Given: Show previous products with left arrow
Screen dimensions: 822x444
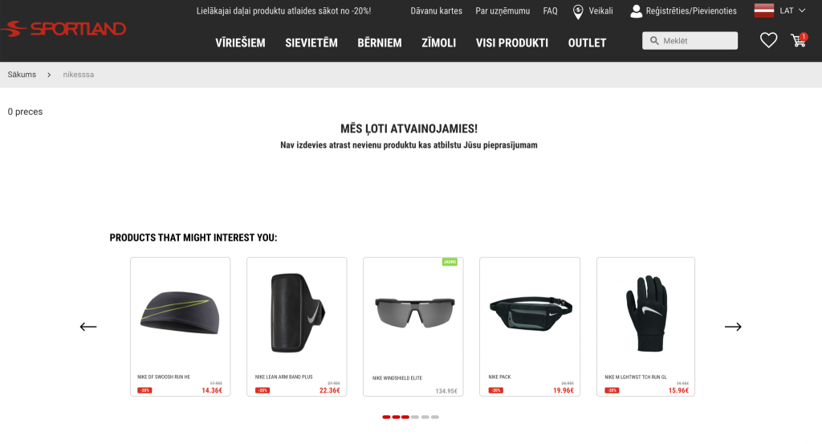Looking at the screenshot, I should point(88,327).
